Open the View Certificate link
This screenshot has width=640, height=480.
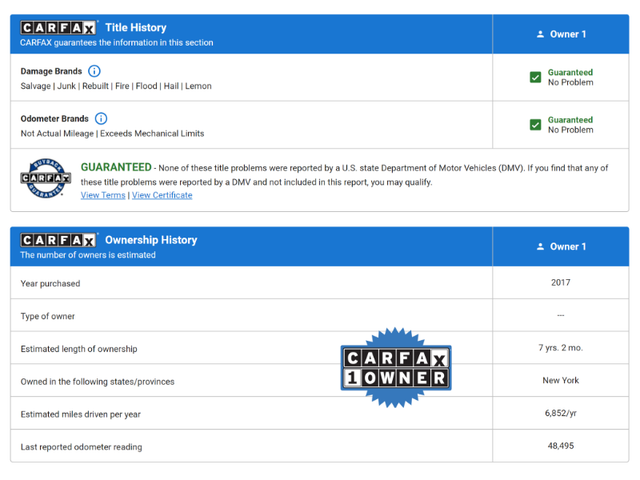coord(162,196)
